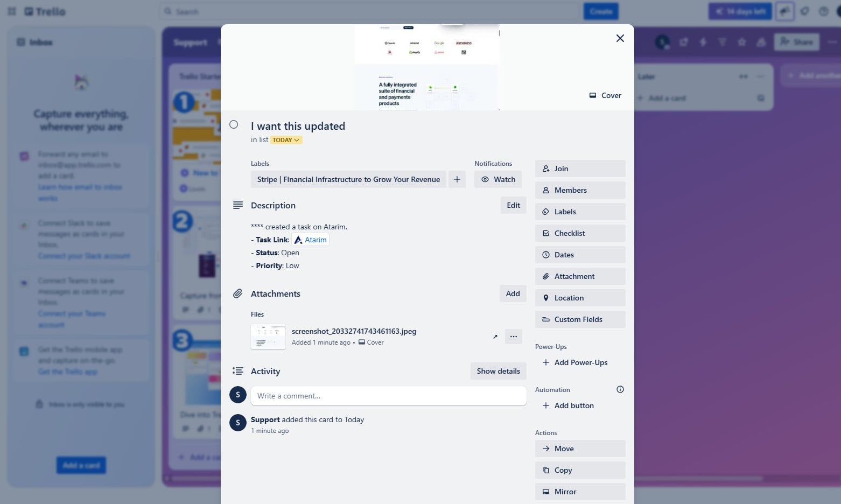This screenshot has width=841, height=504.
Task: Click the Cover button on header
Action: 605,95
